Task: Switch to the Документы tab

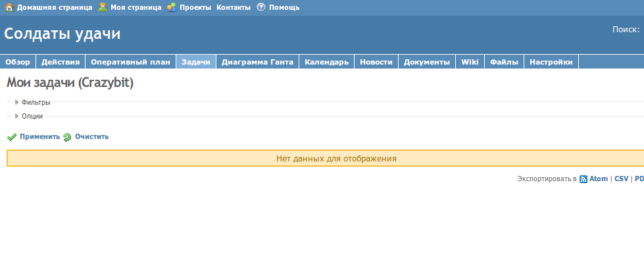Action: (427, 62)
